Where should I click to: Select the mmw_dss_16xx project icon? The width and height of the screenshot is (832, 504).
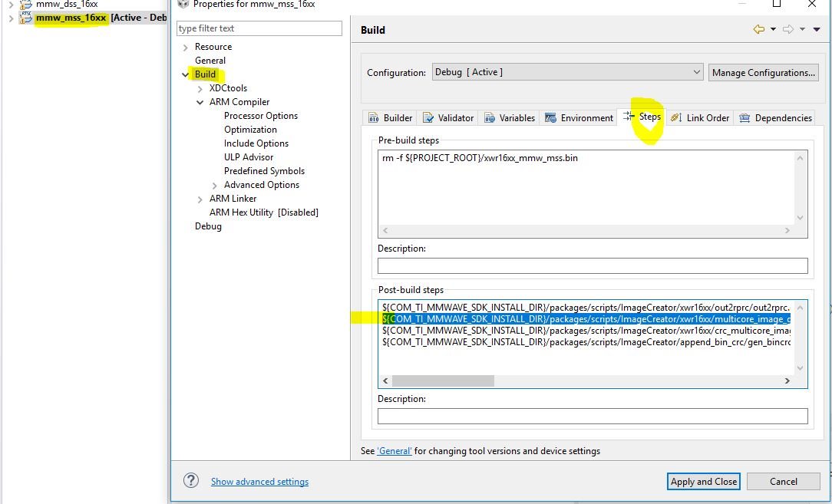tap(25, 5)
